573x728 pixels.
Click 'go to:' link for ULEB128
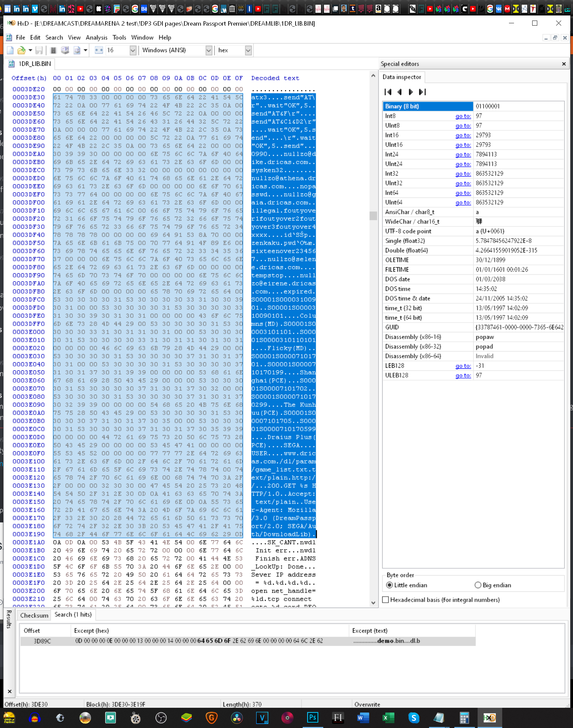pos(463,375)
